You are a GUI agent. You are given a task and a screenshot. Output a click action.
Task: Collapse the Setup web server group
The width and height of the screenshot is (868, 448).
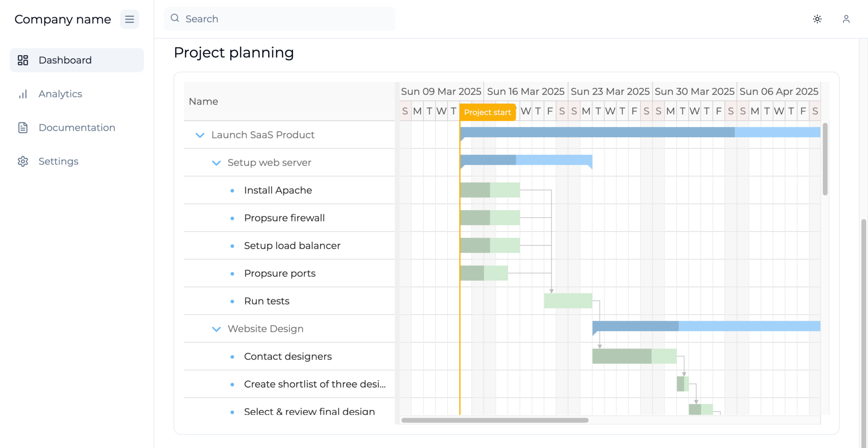click(x=216, y=163)
